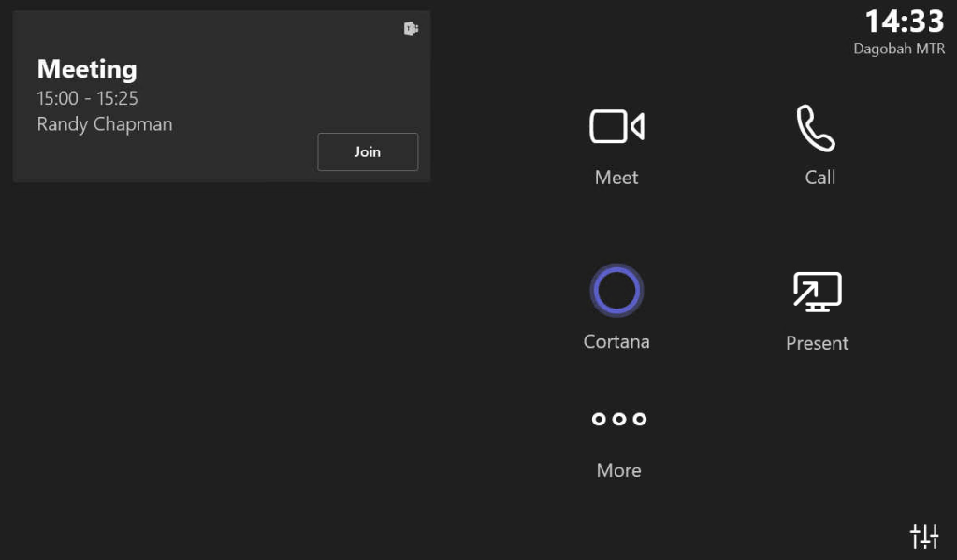Tap the Meet video camera icon
This screenshot has width=957, height=560.
tap(616, 127)
